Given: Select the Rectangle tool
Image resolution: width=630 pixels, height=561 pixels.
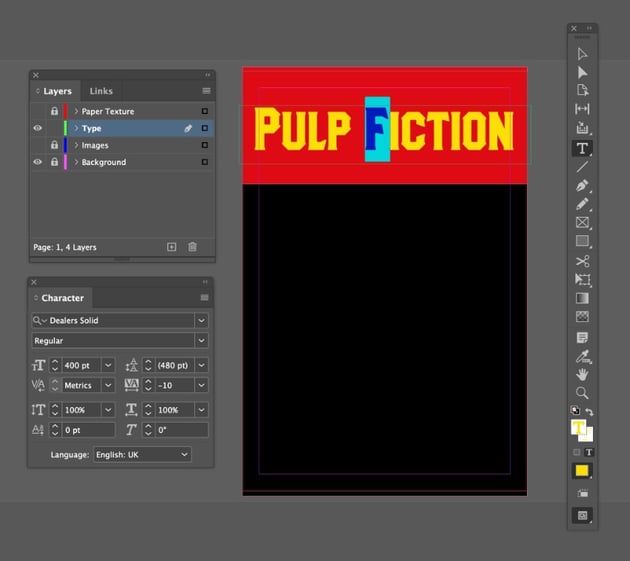Looking at the screenshot, I should click(582, 241).
